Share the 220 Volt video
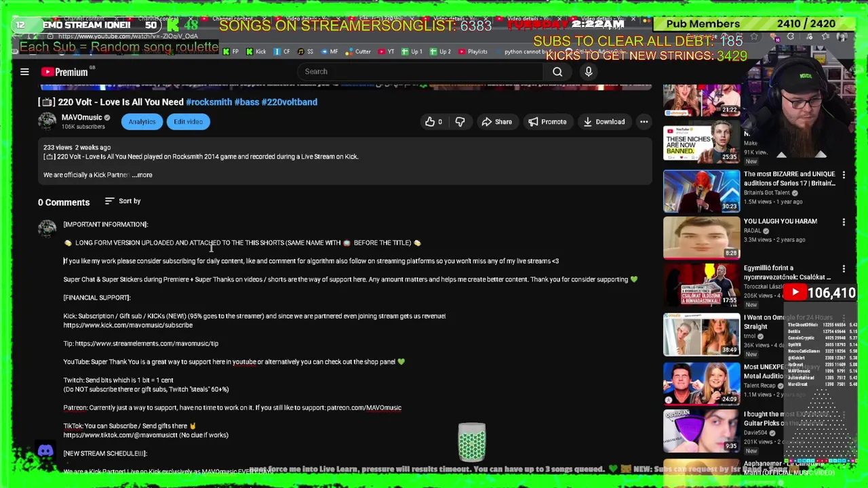Screen dimensions: 868x488 496,122
